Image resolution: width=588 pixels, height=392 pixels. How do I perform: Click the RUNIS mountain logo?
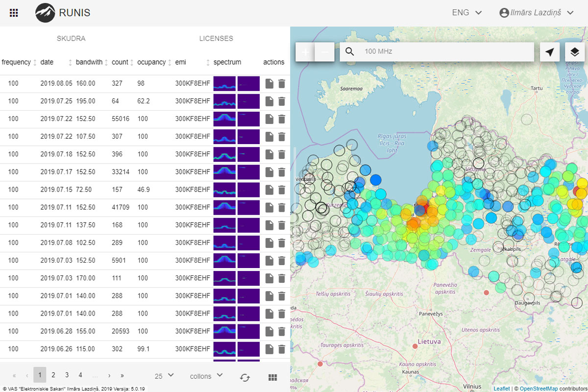click(45, 13)
